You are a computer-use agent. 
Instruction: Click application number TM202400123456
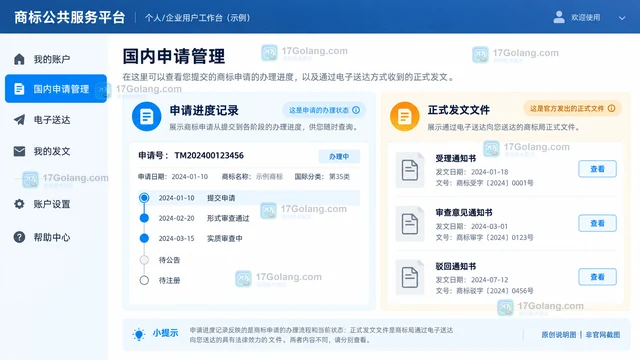(x=209, y=156)
